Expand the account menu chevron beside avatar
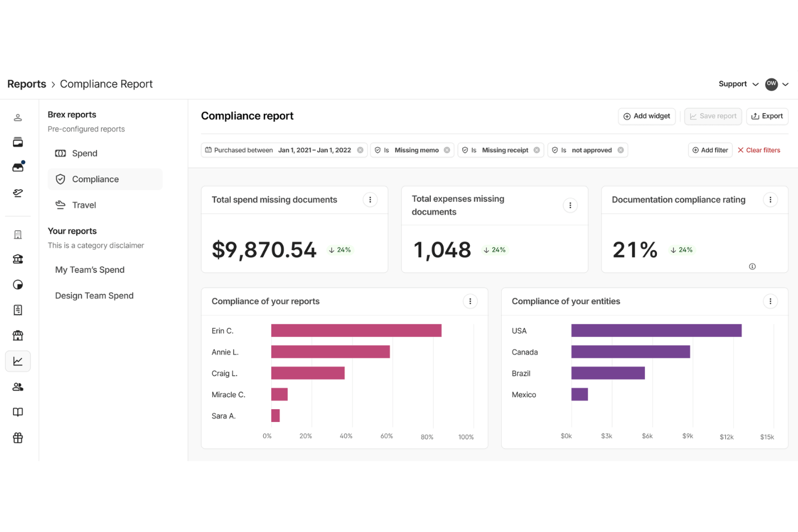Viewport: 798px width, 532px height. [786, 84]
